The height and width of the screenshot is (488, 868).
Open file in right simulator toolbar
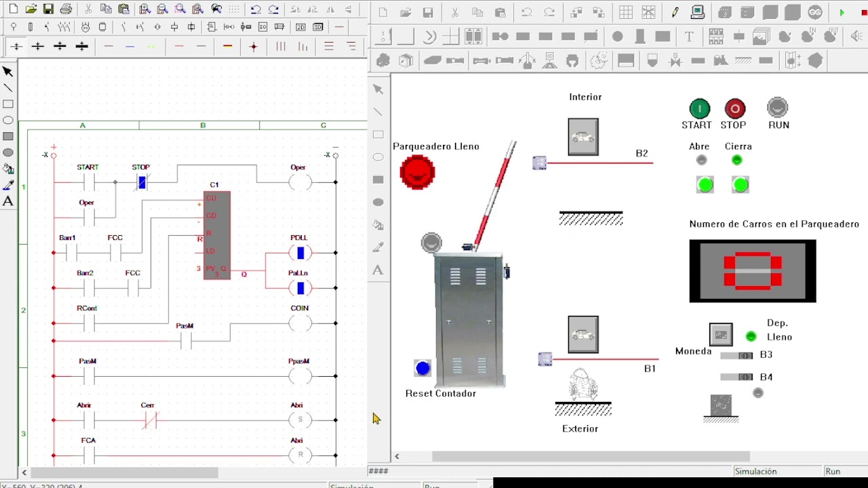406,13
